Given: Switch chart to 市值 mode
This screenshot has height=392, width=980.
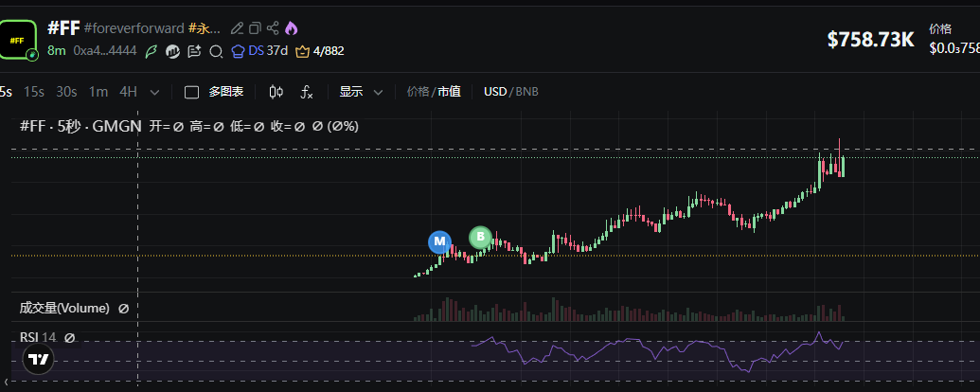Looking at the screenshot, I should [x=449, y=92].
